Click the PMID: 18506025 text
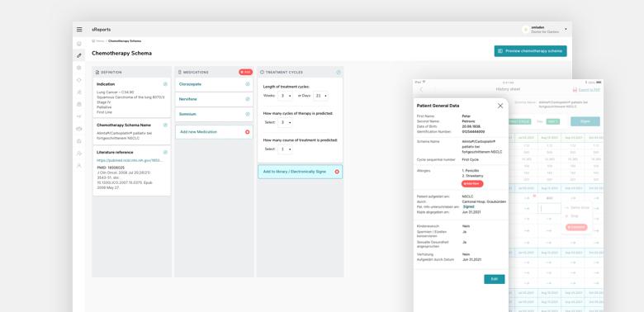Screen dimensions: 644x312 (111, 168)
